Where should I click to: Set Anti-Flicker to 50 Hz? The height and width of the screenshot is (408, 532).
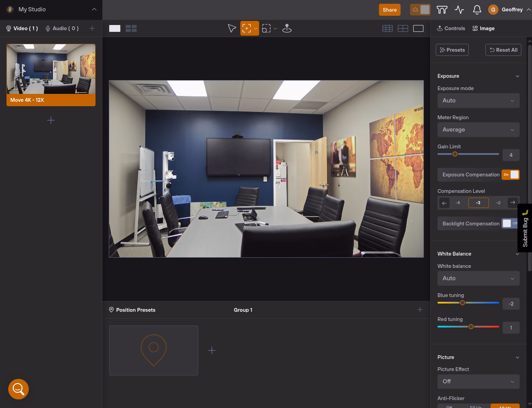(x=476, y=406)
